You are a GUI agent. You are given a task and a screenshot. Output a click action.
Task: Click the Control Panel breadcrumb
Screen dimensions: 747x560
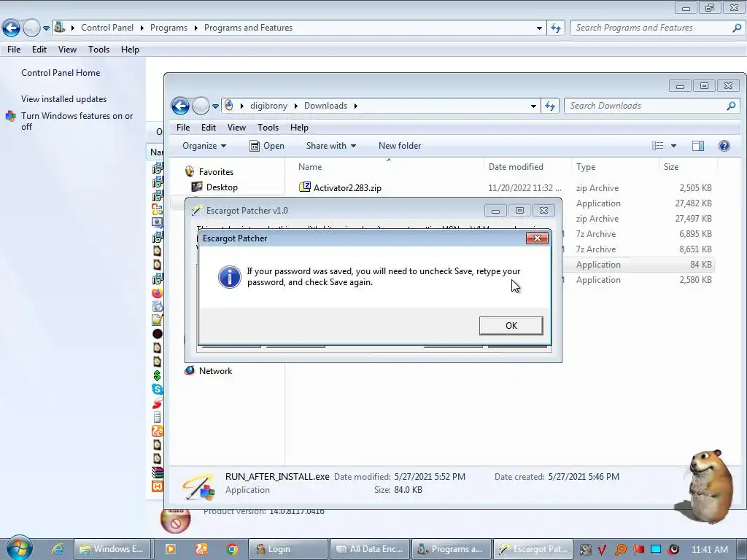(107, 28)
